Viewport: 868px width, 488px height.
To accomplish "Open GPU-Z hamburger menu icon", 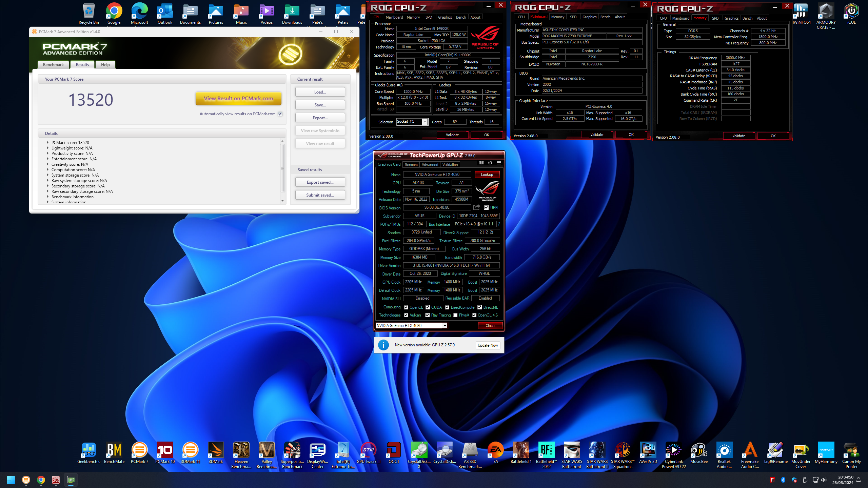I will (x=499, y=163).
